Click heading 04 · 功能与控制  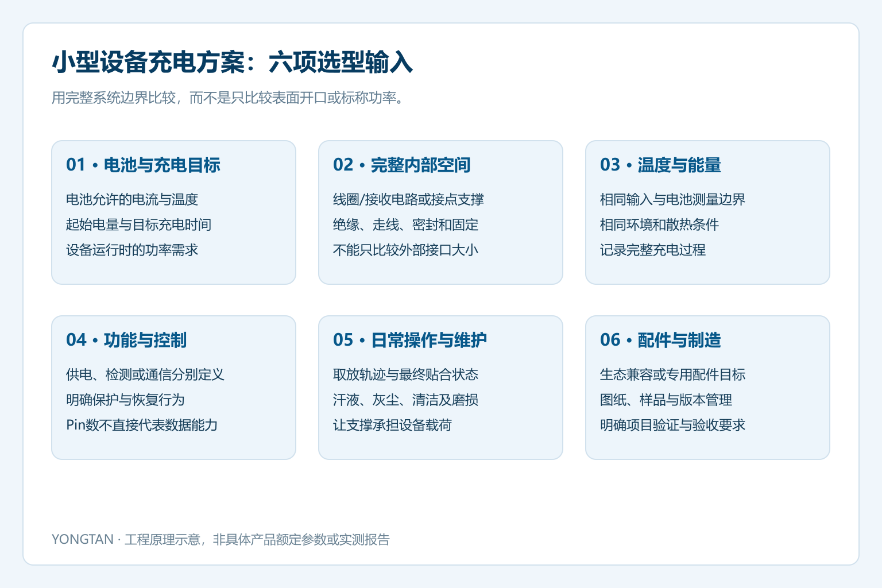pyautogui.click(x=126, y=341)
